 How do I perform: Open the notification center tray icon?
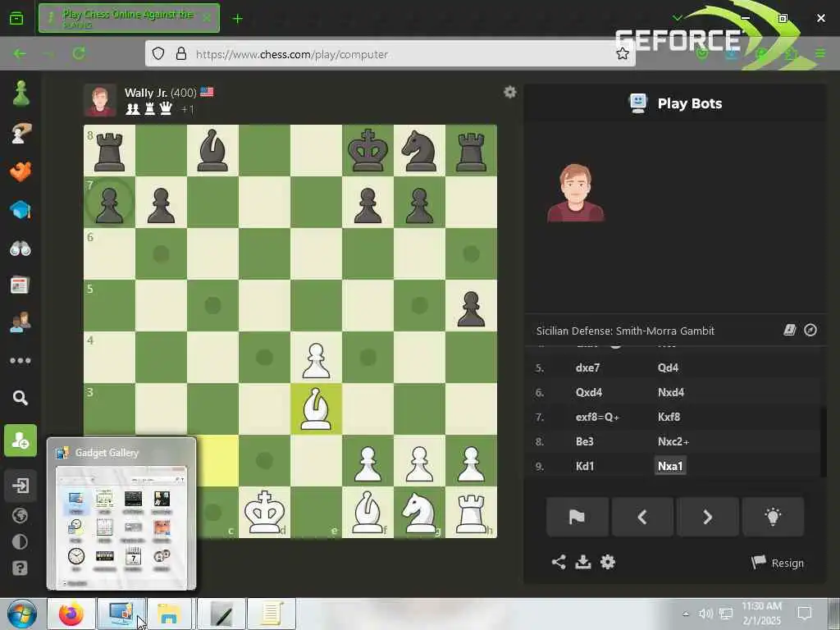805,614
